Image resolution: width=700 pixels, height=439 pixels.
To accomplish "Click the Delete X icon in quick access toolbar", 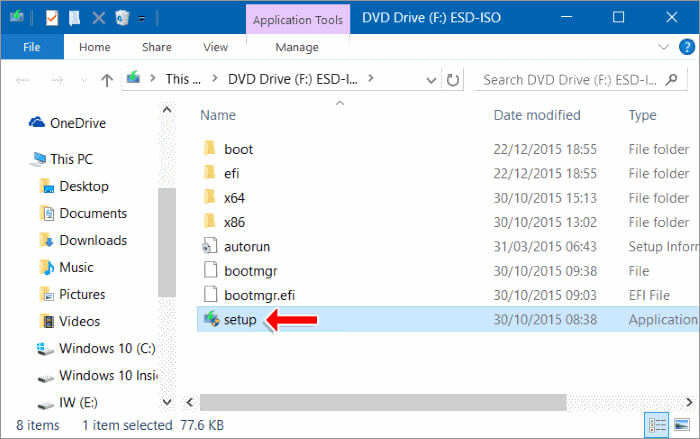I will tap(99, 18).
